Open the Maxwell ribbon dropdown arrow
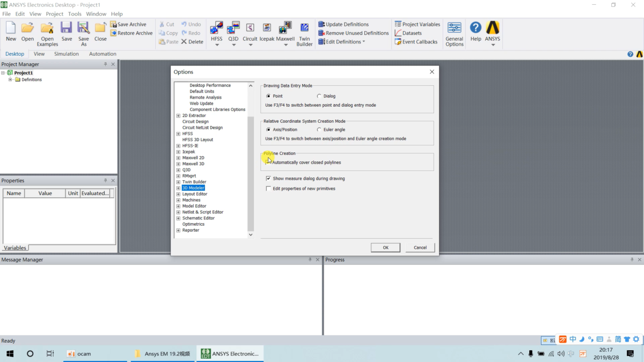 [286, 45]
